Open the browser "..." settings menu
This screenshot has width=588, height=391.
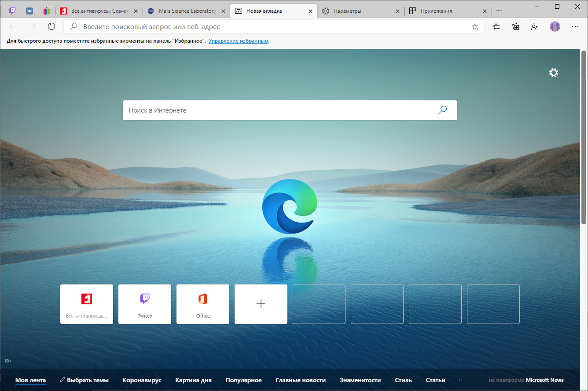pos(575,26)
